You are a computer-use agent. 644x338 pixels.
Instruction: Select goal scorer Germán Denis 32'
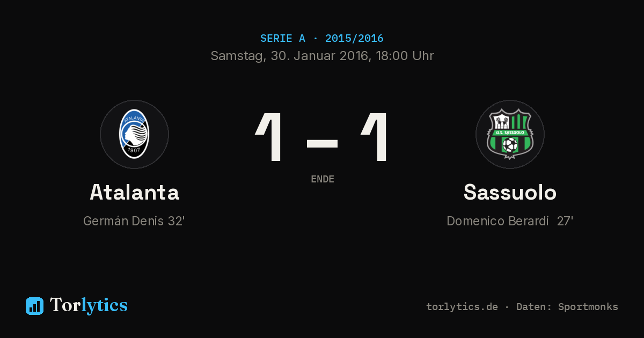(x=134, y=221)
